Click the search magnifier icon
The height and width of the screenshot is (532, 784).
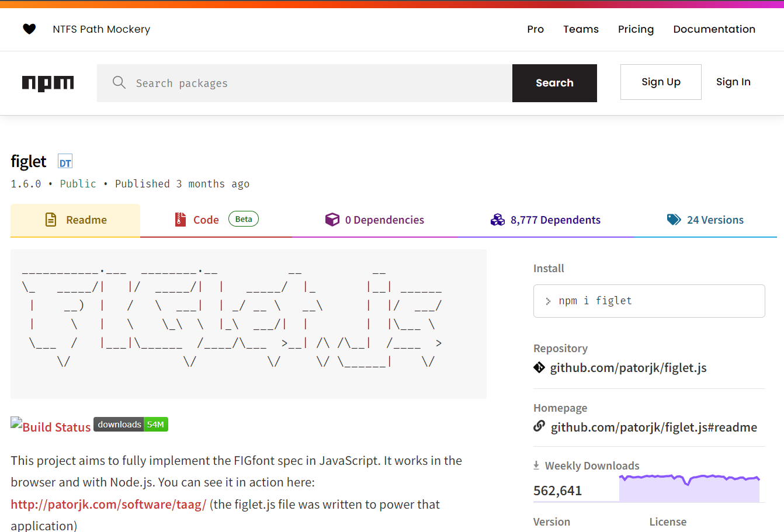pos(119,82)
